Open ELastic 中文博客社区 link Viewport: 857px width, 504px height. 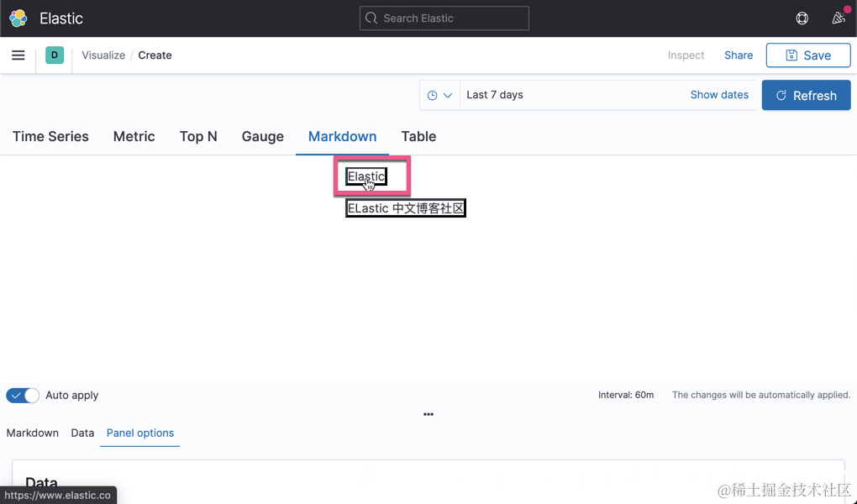406,208
